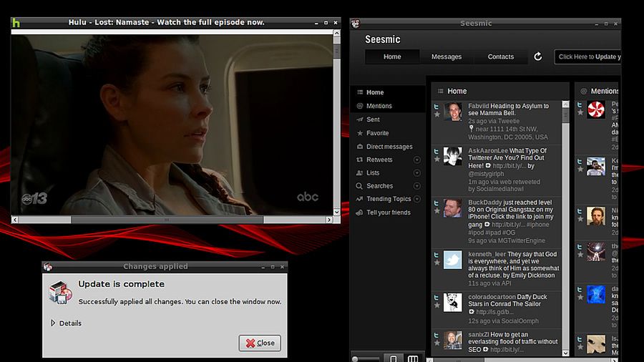Favorite the kenneth_leer tweet with its star
644x362 pixels.
pyautogui.click(x=437, y=263)
